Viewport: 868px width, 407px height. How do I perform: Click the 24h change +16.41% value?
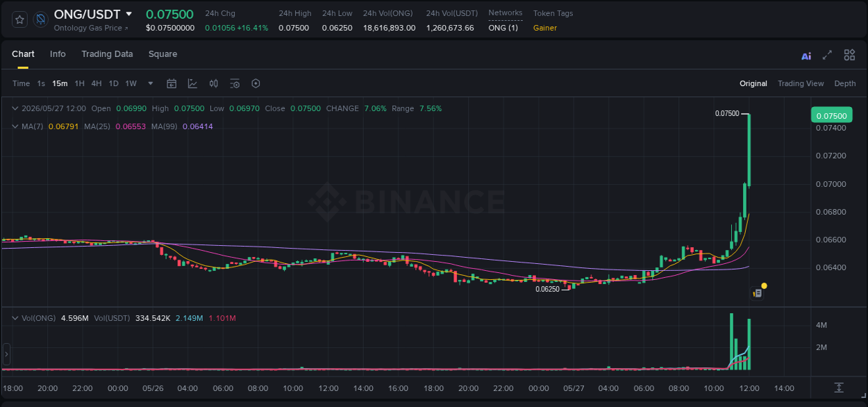click(x=252, y=28)
